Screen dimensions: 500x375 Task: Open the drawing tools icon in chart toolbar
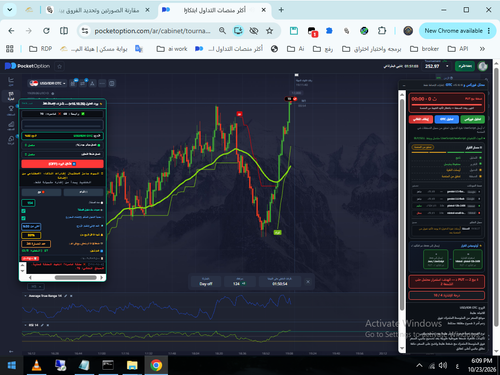[x=92, y=83]
